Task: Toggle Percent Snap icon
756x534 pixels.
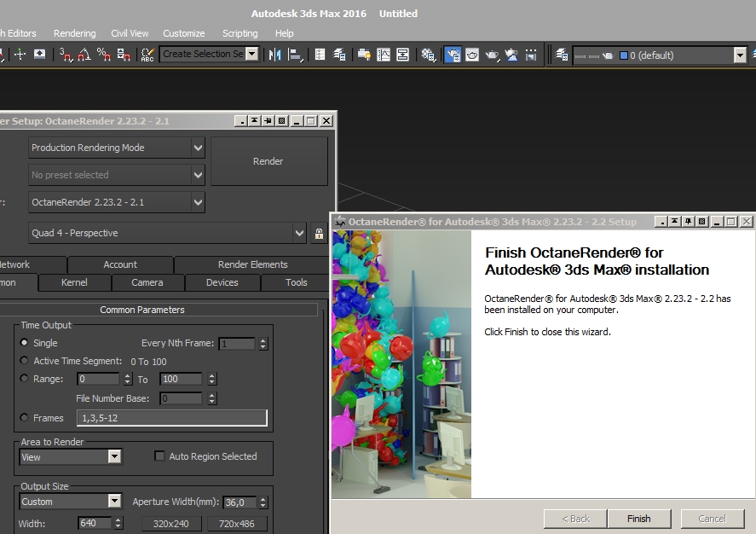Action: coord(104,55)
